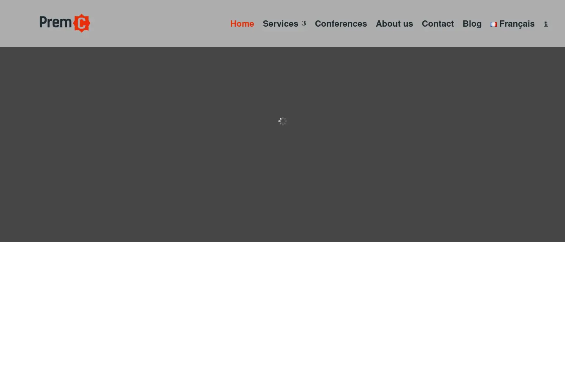Open the Home menu item
Viewport: 565px width, 392px height.
(x=242, y=24)
